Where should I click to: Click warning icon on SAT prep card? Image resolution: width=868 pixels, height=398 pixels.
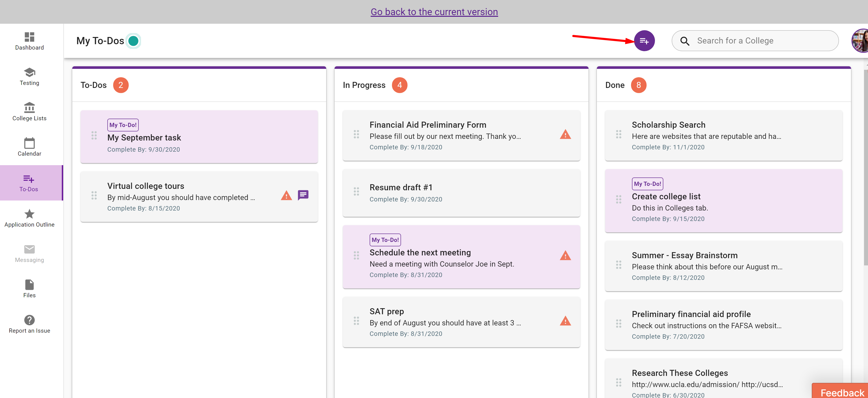point(565,321)
